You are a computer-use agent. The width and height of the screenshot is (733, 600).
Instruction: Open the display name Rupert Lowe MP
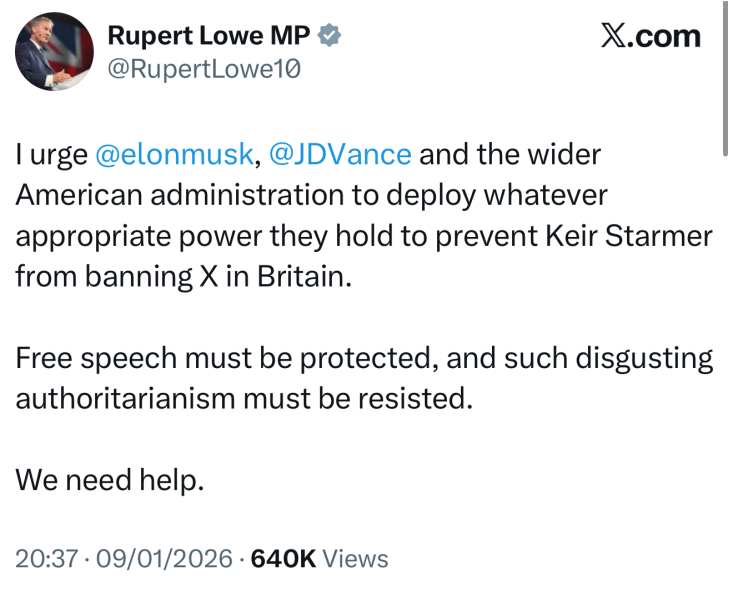tap(208, 36)
